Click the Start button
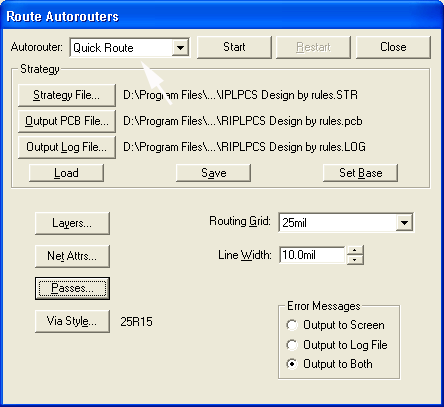This screenshot has height=407, width=444. point(234,47)
